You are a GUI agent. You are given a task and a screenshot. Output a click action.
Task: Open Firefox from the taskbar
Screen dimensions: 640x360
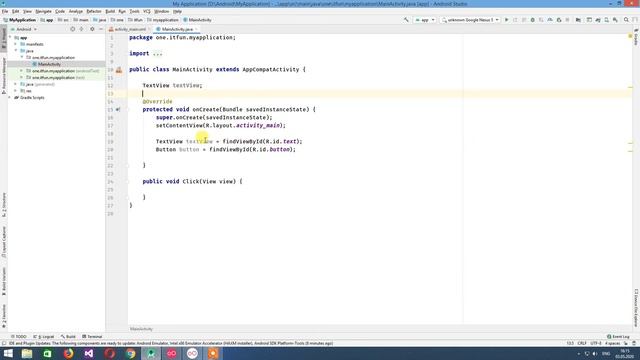(x=68, y=353)
